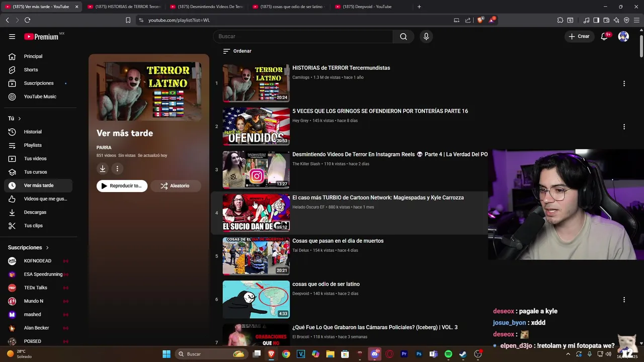Open the Brave main hamburger menu
The width and height of the screenshot is (644, 362).
(636, 20)
